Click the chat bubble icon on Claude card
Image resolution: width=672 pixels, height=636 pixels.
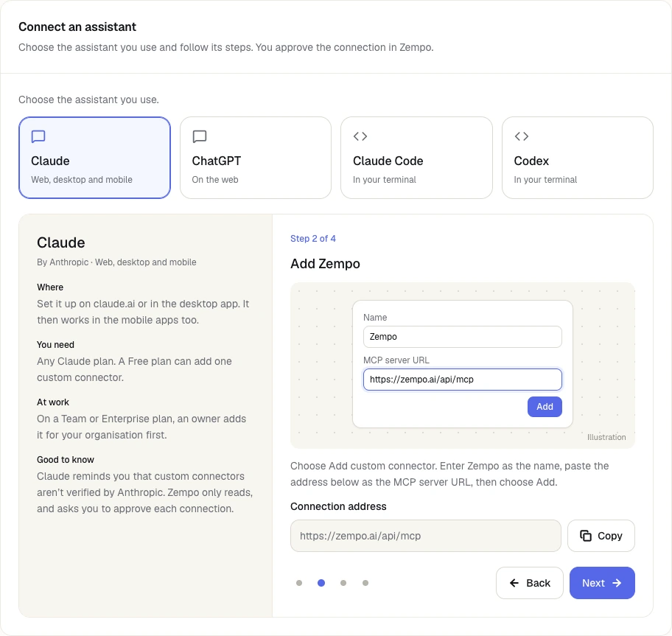[38, 136]
